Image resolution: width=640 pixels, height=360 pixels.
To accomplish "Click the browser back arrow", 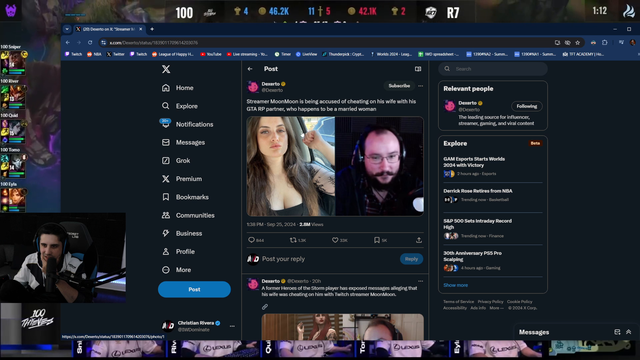I will point(68,42).
